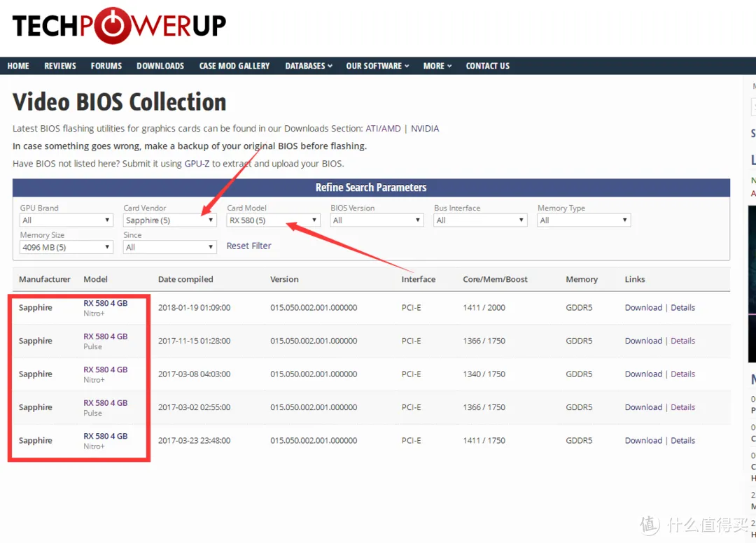
Task: Open the Memory Size dropdown showing 4096 MB
Action: (66, 246)
